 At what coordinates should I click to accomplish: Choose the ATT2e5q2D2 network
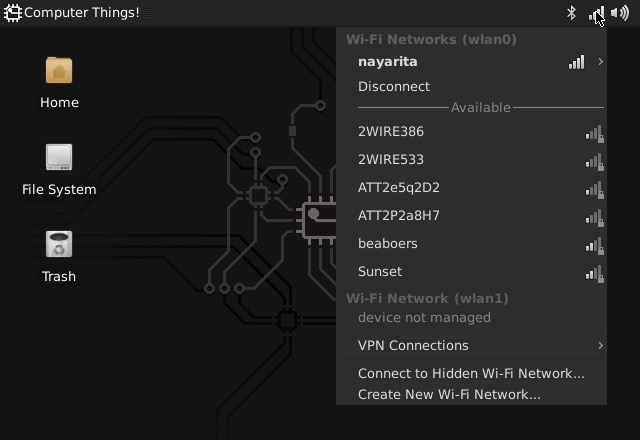[x=399, y=188]
